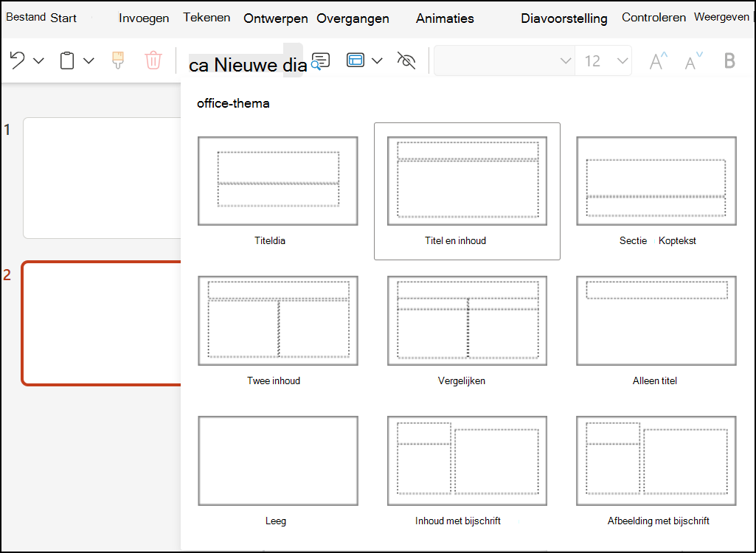Choose the Inhoud met bijschrift layout
This screenshot has width=756, height=553.
click(467, 461)
